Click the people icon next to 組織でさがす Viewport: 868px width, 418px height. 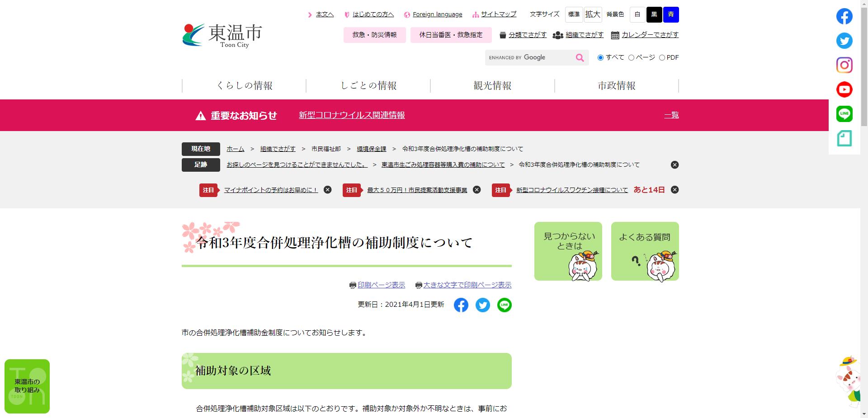click(557, 35)
